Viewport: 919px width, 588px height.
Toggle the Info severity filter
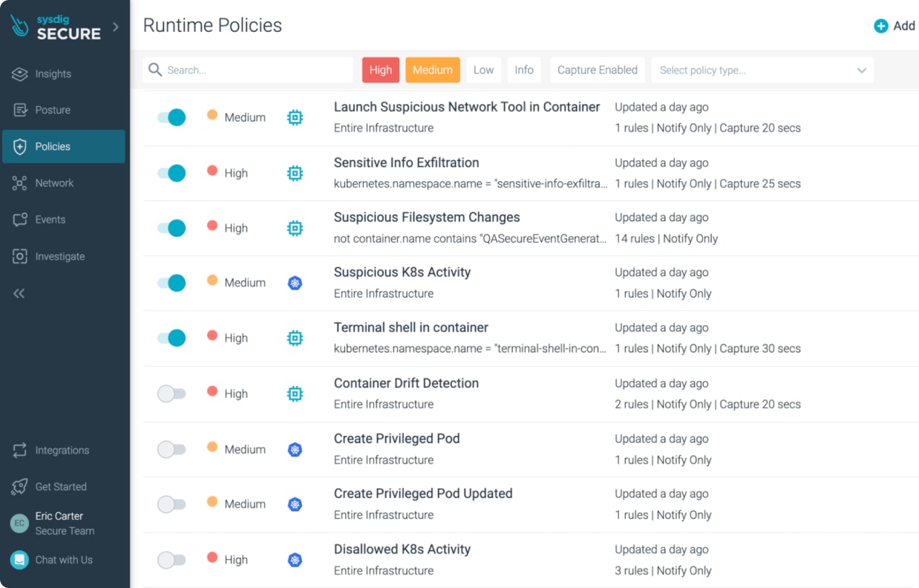click(524, 70)
